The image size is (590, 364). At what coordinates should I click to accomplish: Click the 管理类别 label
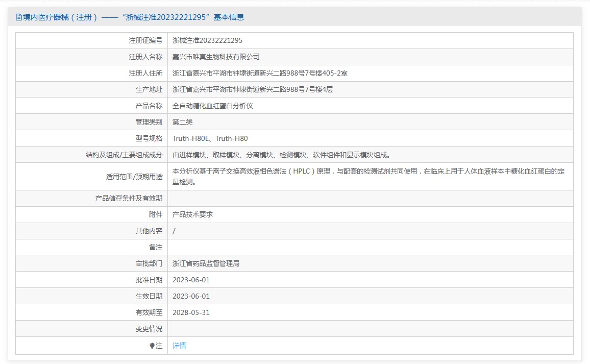click(x=149, y=122)
